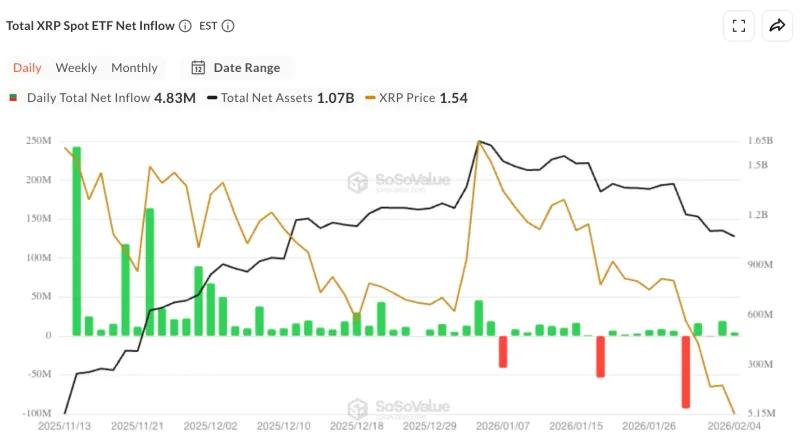Click the info icon next to EST
This screenshot has height=438, width=800.
click(x=229, y=25)
